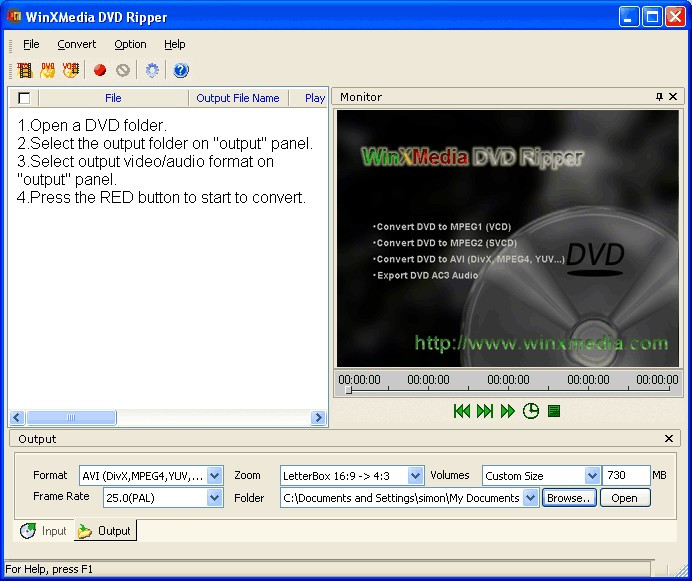This screenshot has width=692, height=581.
Task: Click the open VOB file toolbar icon
Action: point(71,70)
